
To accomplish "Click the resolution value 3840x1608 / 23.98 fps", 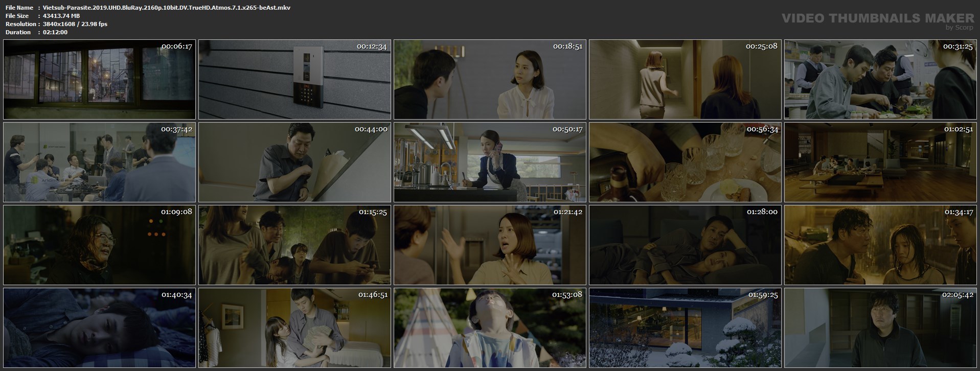I will click(x=75, y=24).
